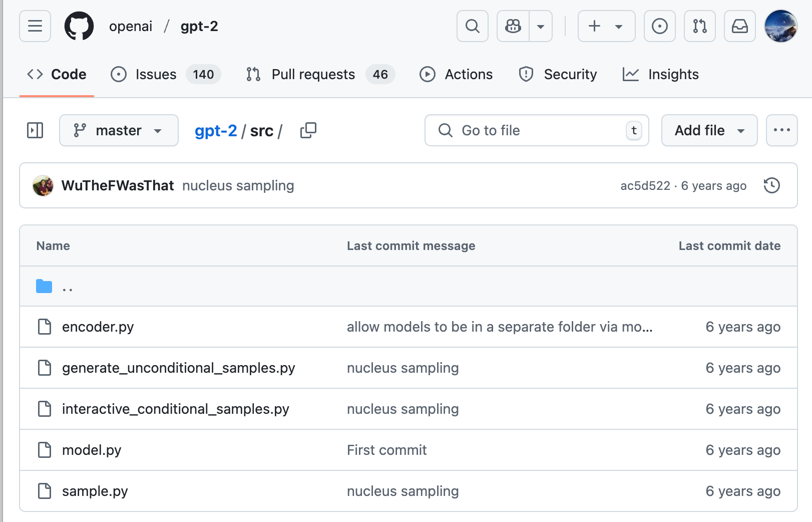Viewport: 812px width, 522px height.
Task: Open Copilot chat icon
Action: coord(513,26)
